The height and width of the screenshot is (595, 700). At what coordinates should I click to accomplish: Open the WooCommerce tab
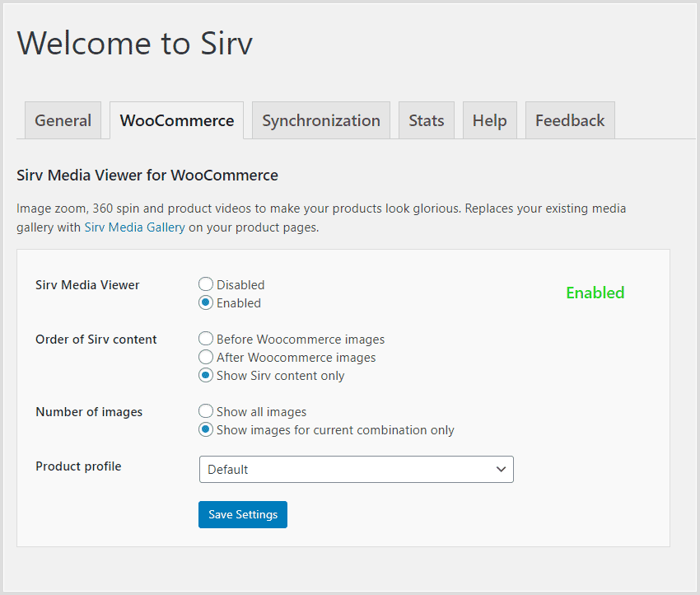(177, 120)
